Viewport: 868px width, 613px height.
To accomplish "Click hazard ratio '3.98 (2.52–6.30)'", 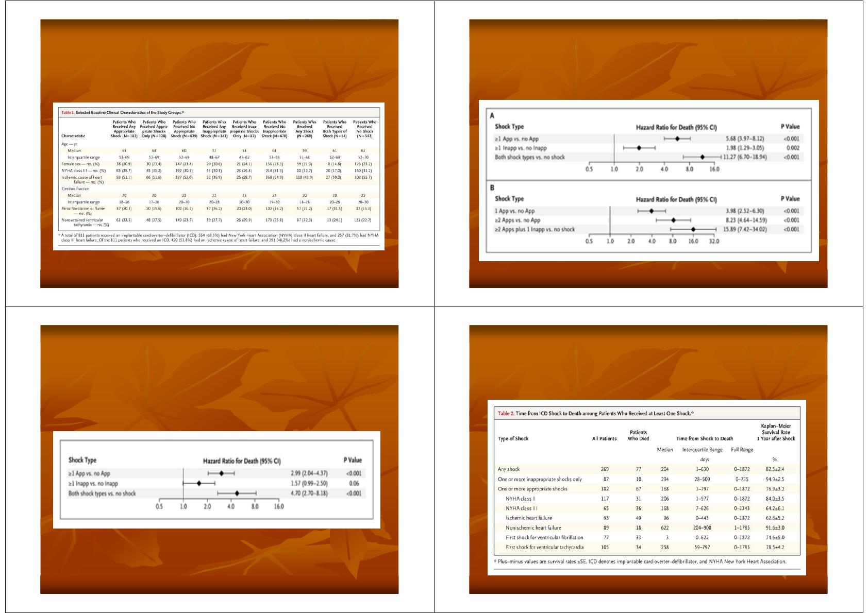I will 745,211.
